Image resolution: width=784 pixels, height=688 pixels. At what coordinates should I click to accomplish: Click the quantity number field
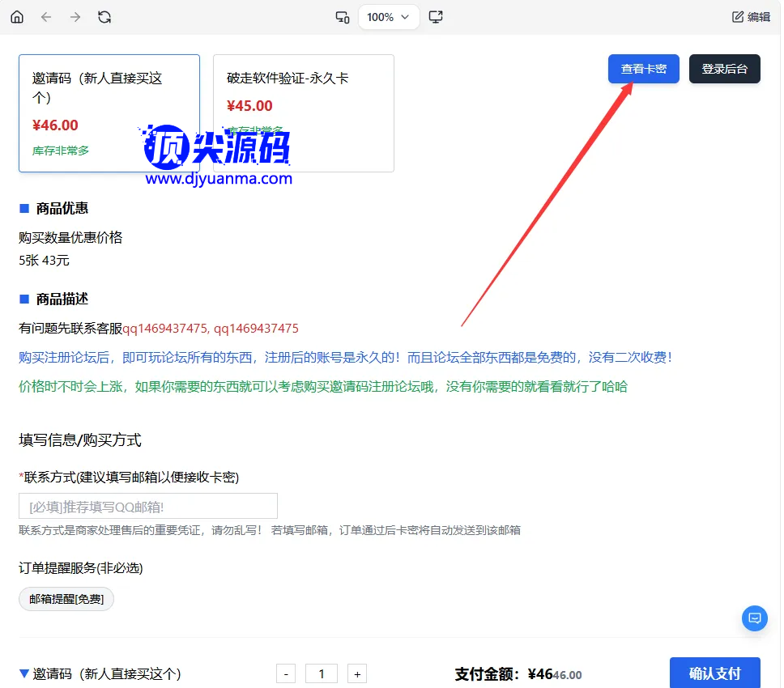click(322, 673)
